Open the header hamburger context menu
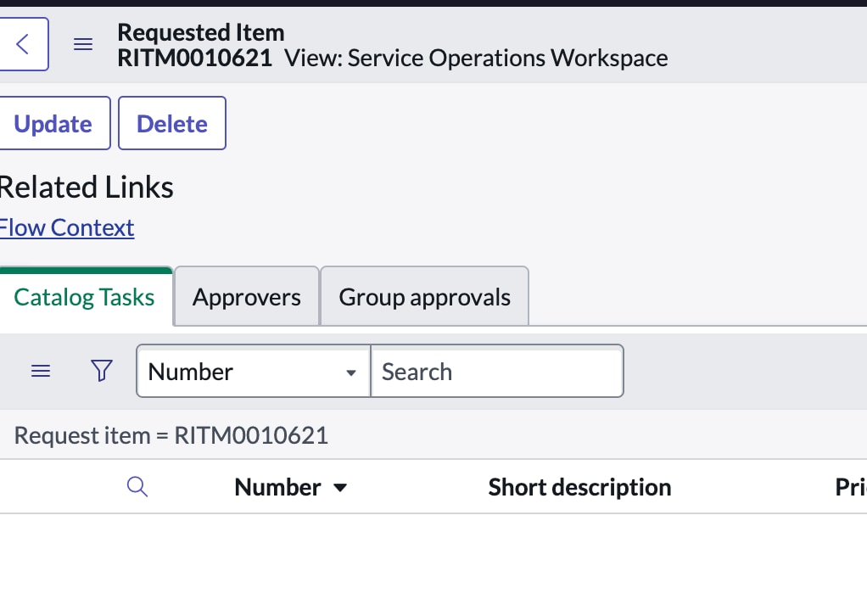 [83, 44]
